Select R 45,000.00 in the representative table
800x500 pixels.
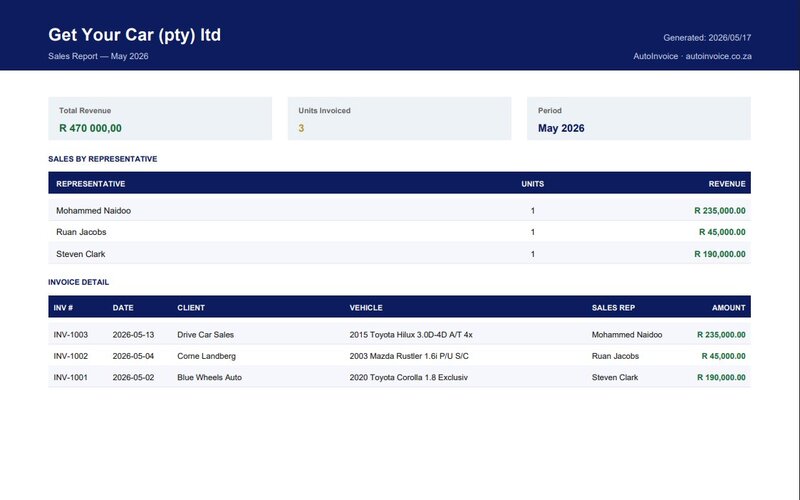click(x=722, y=232)
